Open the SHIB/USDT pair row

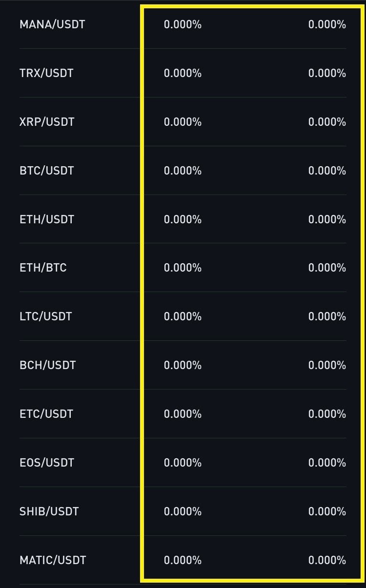point(49,511)
